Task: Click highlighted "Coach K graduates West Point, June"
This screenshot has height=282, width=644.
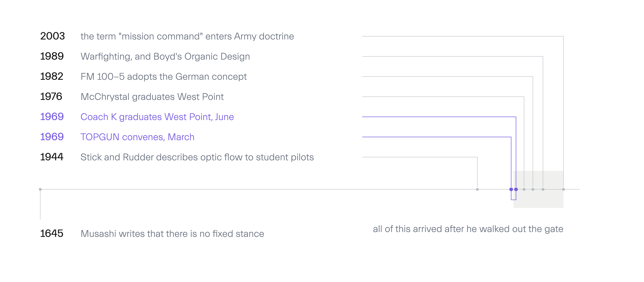Action: coord(157,117)
